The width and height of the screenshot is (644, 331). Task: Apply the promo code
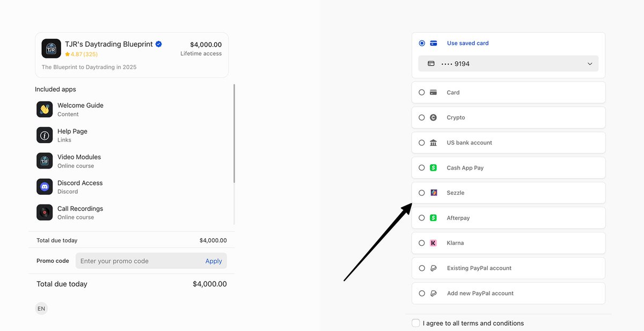point(214,261)
